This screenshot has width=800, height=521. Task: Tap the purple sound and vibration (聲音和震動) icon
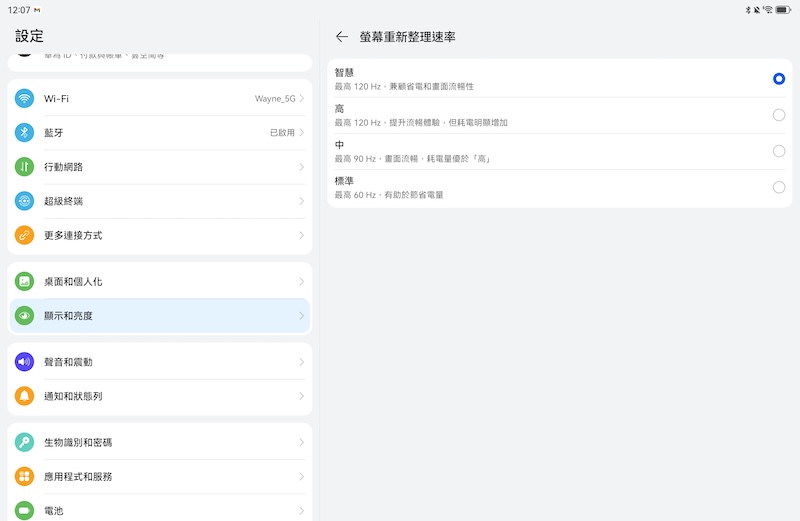point(25,362)
